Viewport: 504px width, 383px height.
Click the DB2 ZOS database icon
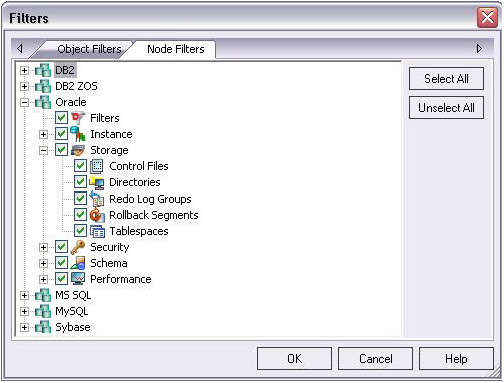43,86
